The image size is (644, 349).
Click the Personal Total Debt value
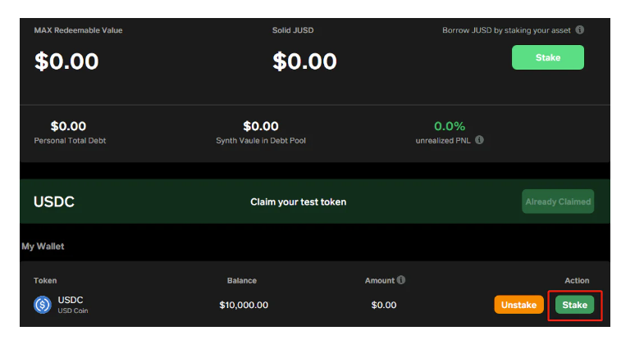68,126
